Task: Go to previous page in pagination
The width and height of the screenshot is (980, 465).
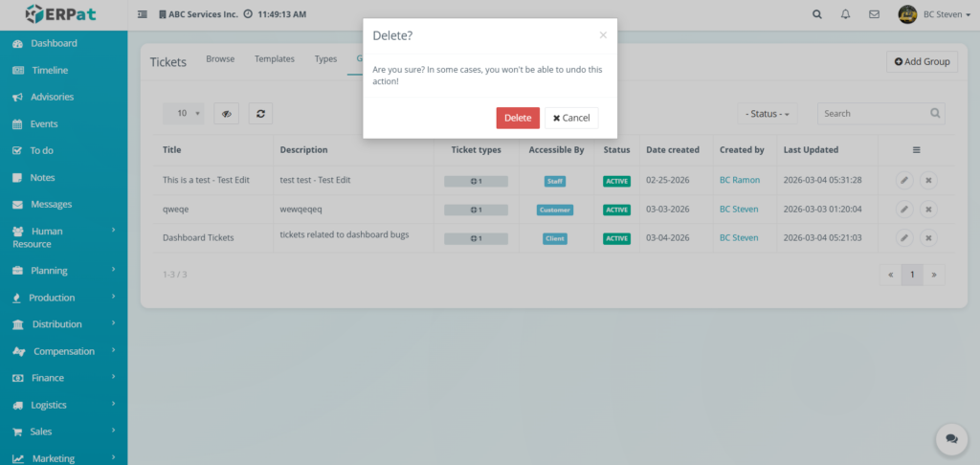Action: [891, 275]
